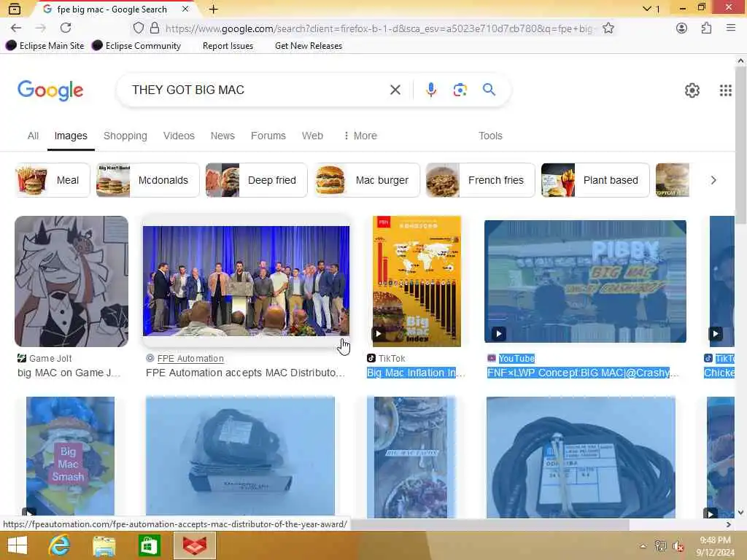The height and width of the screenshot is (560, 747).
Task: Filter images by French fries chip
Action: point(480,180)
